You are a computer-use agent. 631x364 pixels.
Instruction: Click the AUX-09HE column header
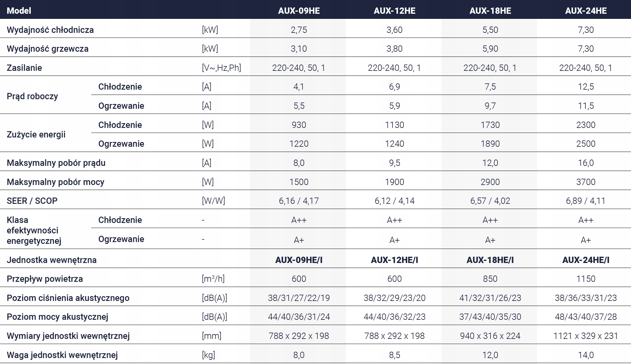point(299,11)
